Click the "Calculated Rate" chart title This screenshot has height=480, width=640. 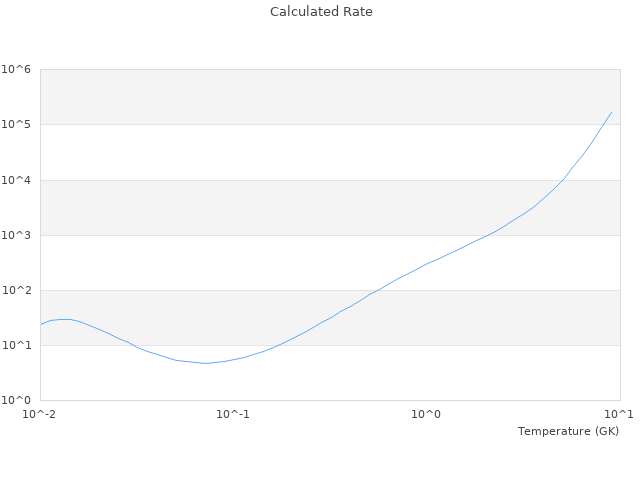click(321, 12)
